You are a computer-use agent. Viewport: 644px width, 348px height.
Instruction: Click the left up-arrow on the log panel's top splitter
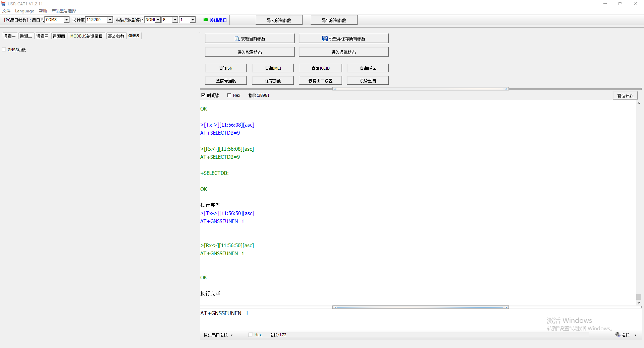tap(335, 89)
